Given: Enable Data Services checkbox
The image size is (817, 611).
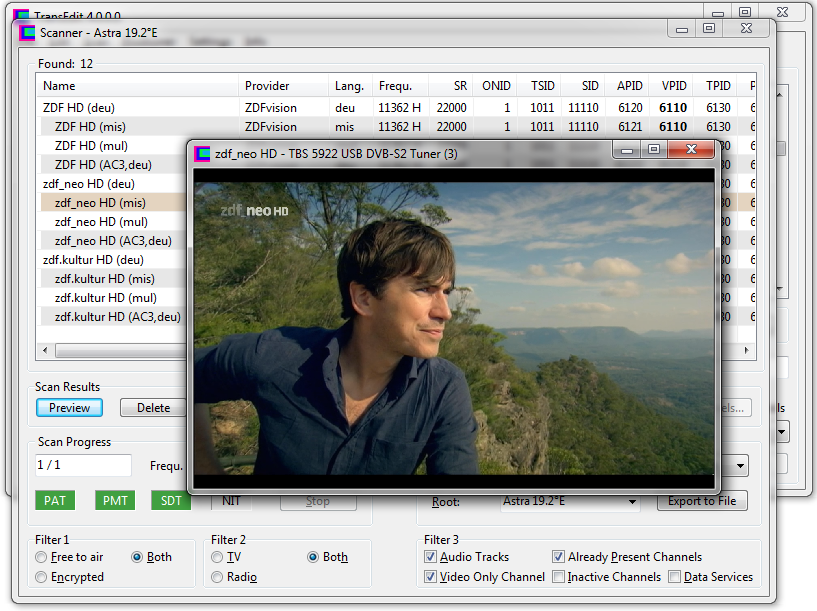Looking at the screenshot, I should pos(675,577).
